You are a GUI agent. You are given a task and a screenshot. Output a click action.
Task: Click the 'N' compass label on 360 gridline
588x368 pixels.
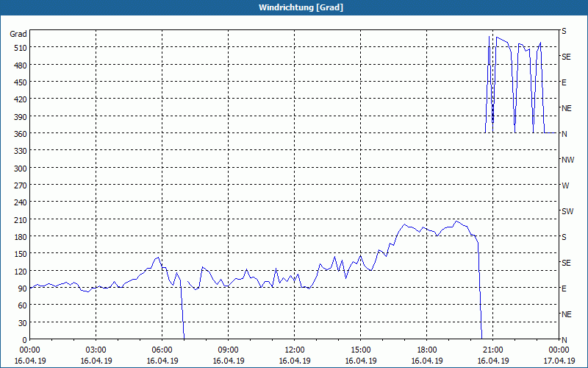(564, 134)
